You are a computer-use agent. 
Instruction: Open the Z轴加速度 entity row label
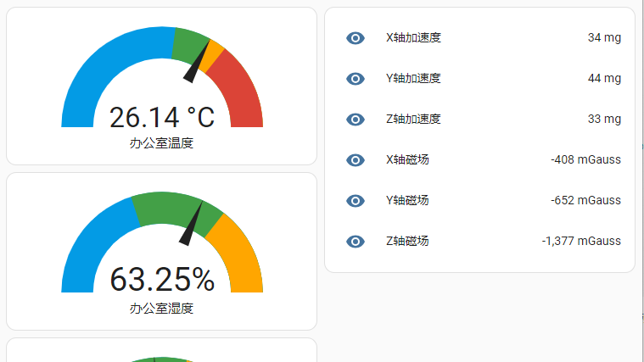413,119
